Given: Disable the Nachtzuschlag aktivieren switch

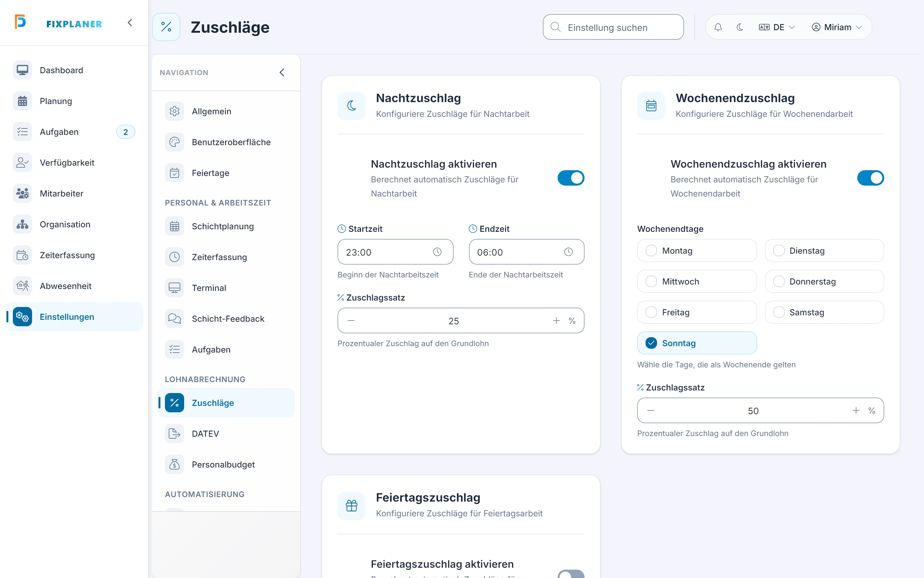Looking at the screenshot, I should pos(571,178).
